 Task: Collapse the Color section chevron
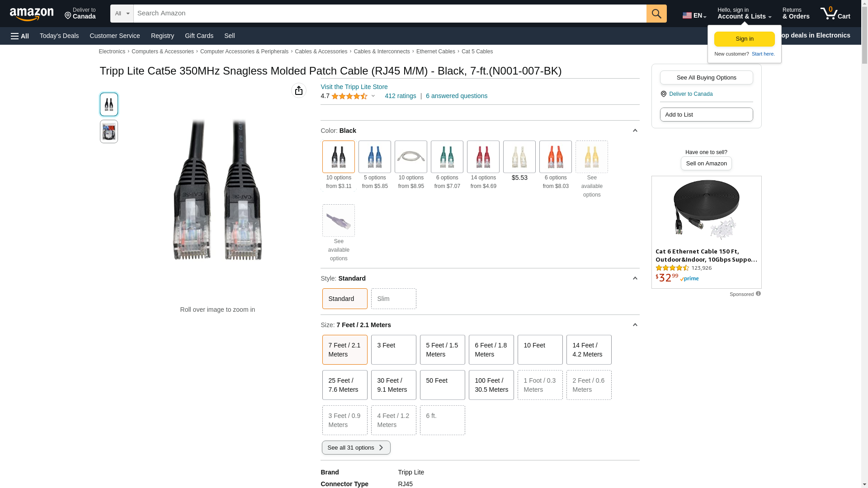pyautogui.click(x=635, y=131)
